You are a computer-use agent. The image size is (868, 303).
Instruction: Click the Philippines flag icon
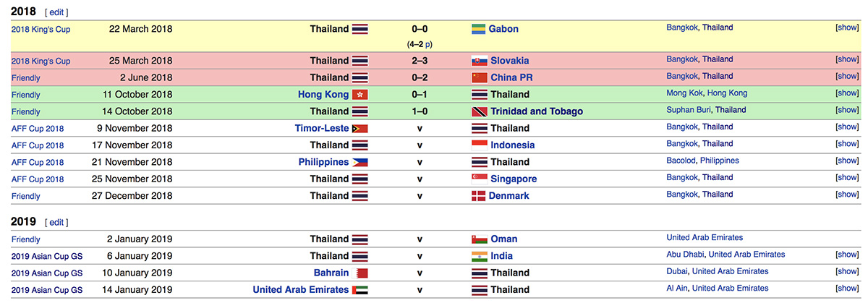pos(360,162)
